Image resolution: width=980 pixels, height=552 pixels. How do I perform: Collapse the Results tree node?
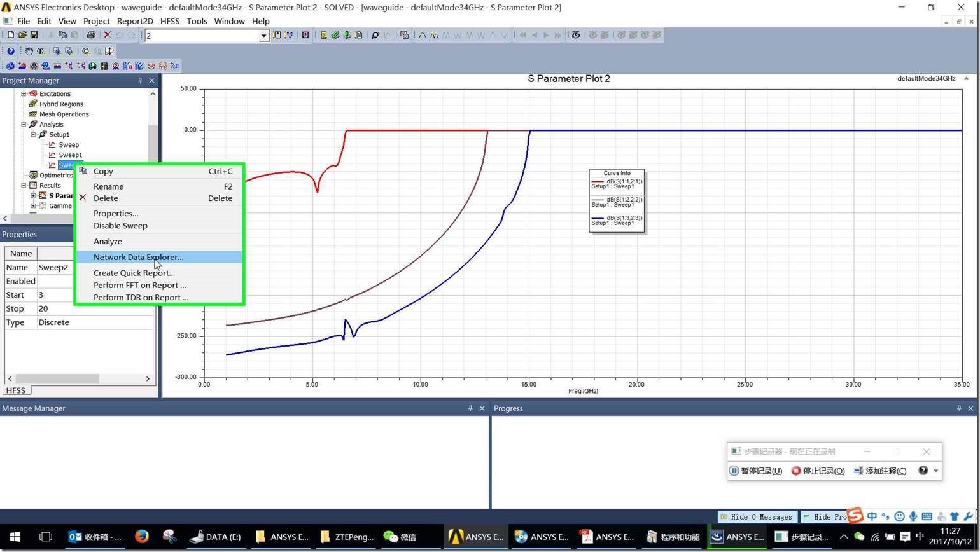(24, 185)
